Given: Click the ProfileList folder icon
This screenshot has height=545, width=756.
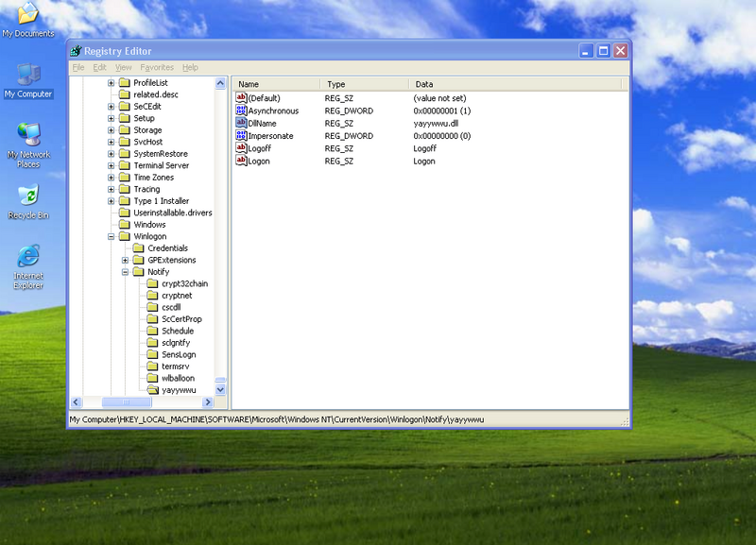Looking at the screenshot, I should click(x=125, y=82).
